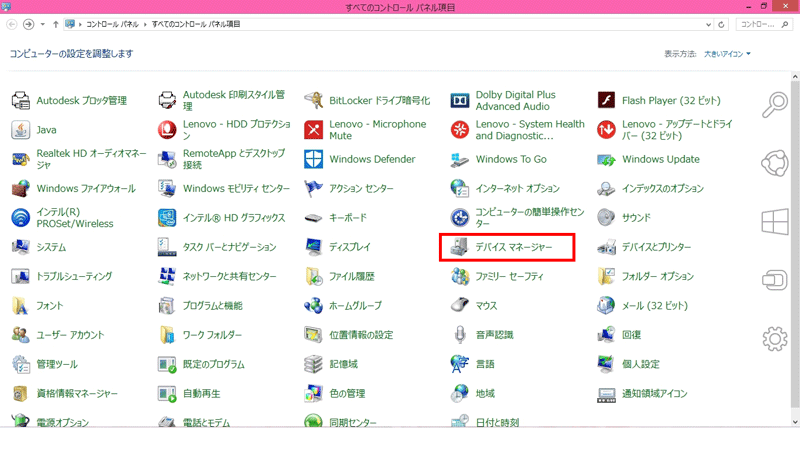Click the scrollbar down arrow

[x=795, y=422]
